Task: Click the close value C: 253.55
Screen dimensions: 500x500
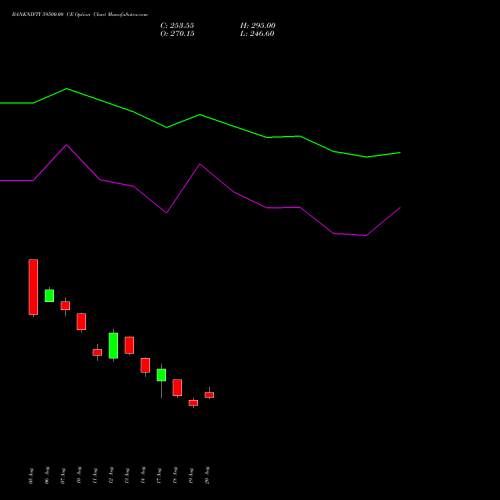Action: pos(177,26)
